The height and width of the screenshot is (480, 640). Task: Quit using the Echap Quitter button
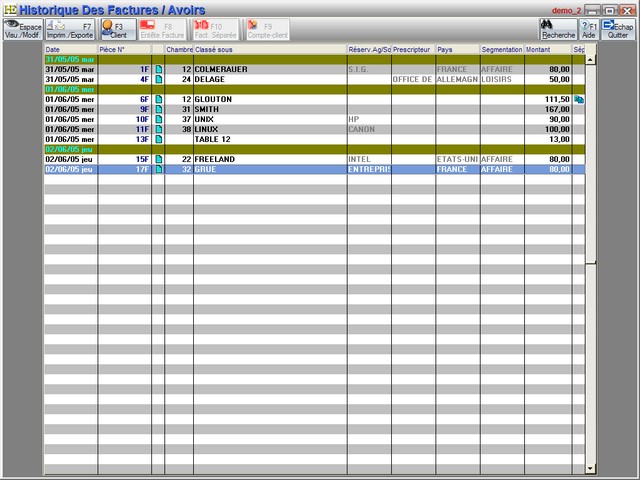618,30
